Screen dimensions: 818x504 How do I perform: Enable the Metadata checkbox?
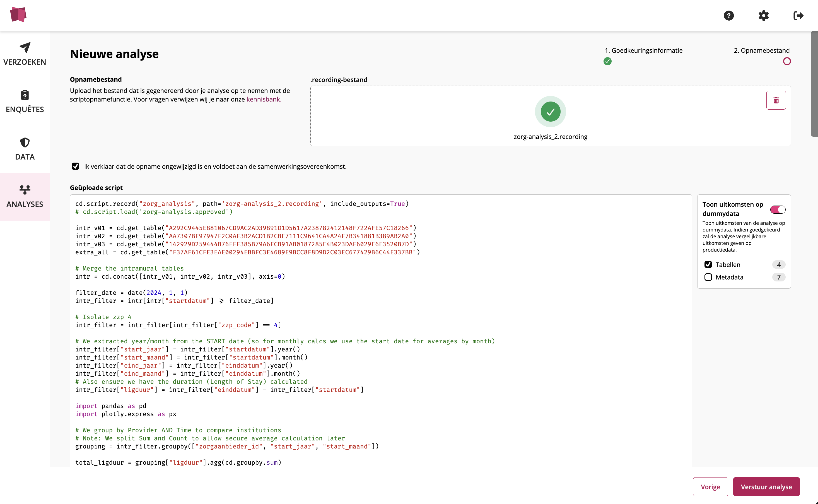click(x=708, y=277)
